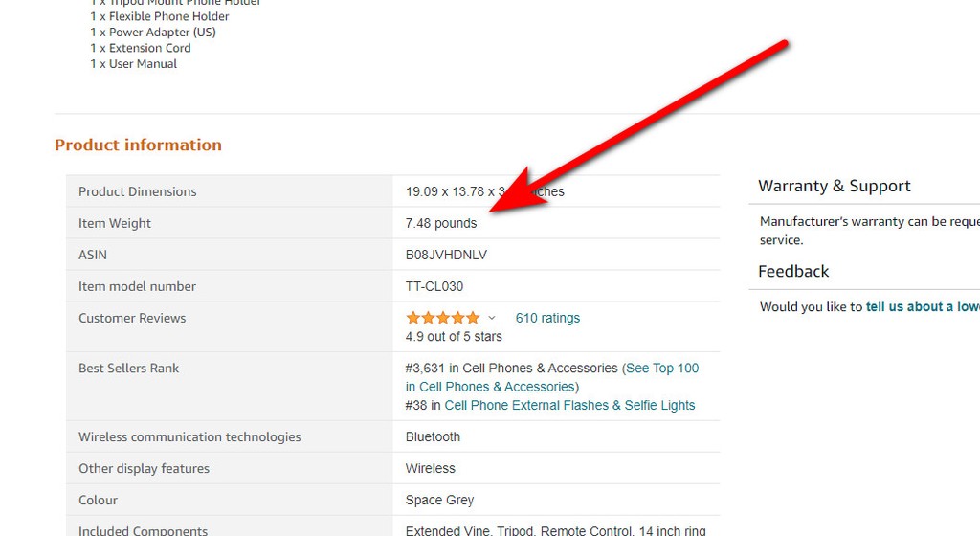Click the five-star rating icon
The height and width of the screenshot is (536, 980).
442,318
